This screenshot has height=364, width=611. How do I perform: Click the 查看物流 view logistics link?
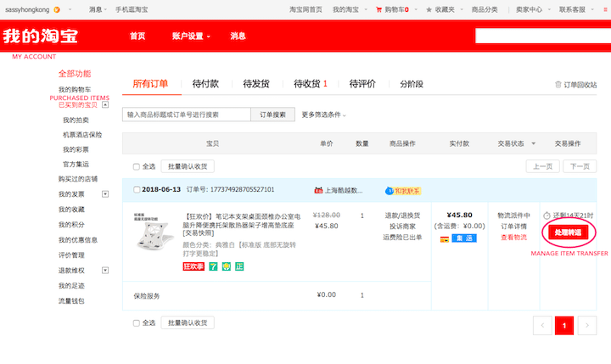[x=513, y=238]
